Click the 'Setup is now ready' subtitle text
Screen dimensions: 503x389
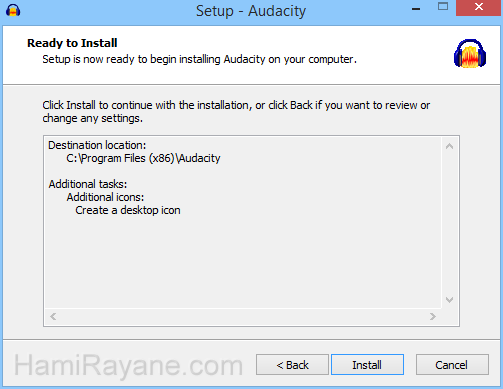tap(199, 59)
